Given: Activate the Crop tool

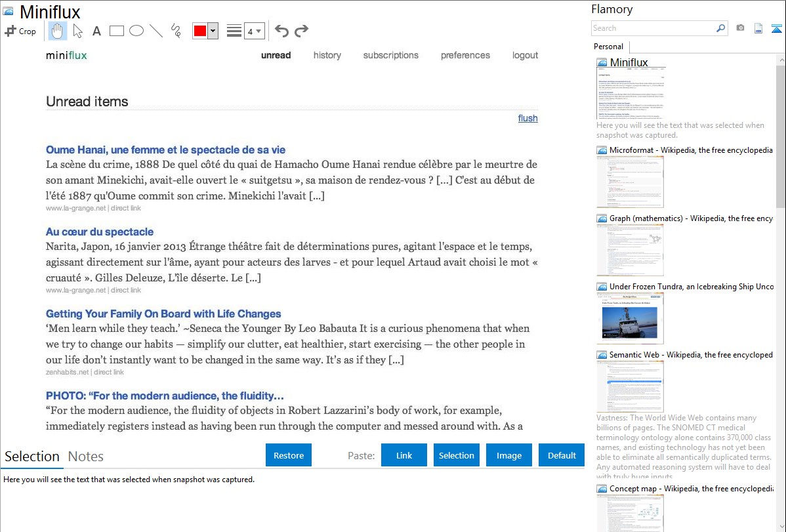Looking at the screenshot, I should point(20,31).
